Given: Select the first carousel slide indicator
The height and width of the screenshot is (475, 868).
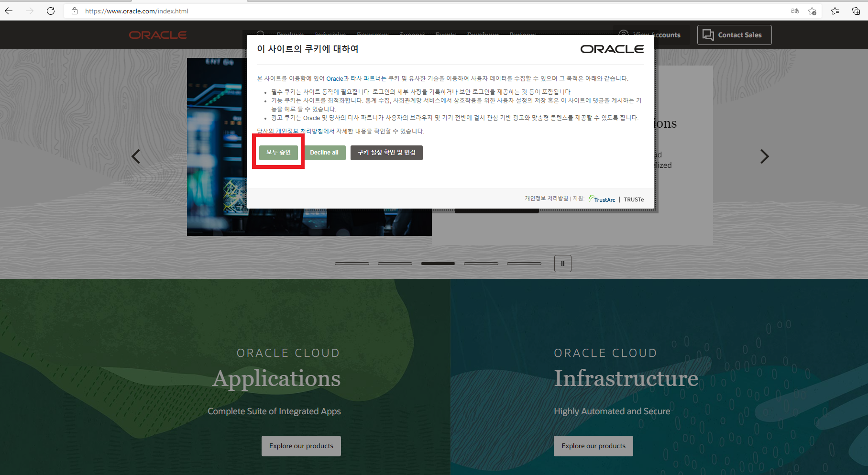Looking at the screenshot, I should click(x=352, y=264).
